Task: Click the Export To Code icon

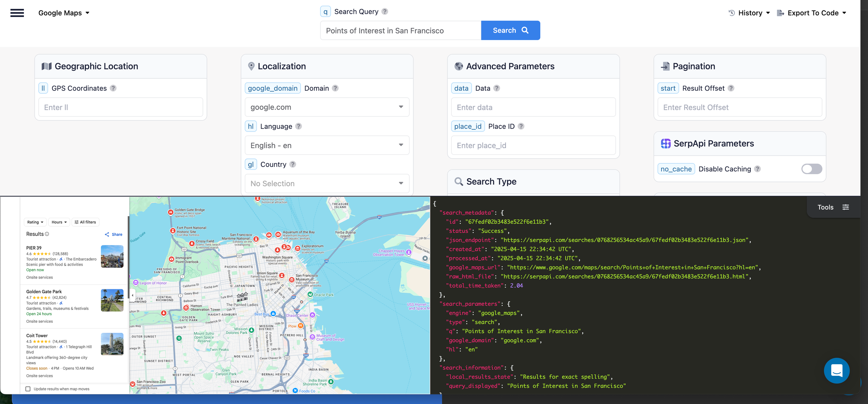Action: point(780,13)
